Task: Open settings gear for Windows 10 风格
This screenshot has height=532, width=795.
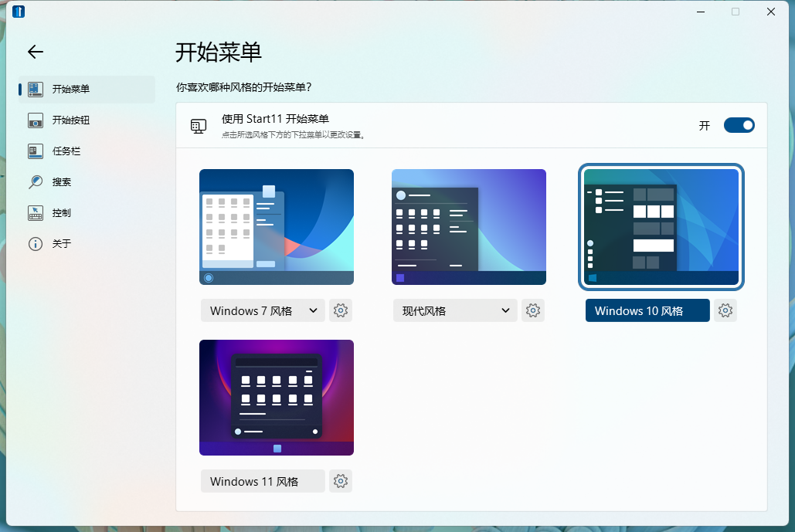Action: (x=725, y=310)
